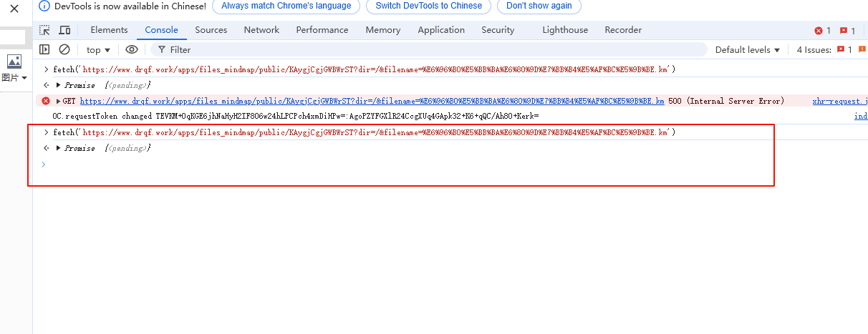868x334 pixels.
Task: Expand the second pending Promise object
Action: [59, 148]
